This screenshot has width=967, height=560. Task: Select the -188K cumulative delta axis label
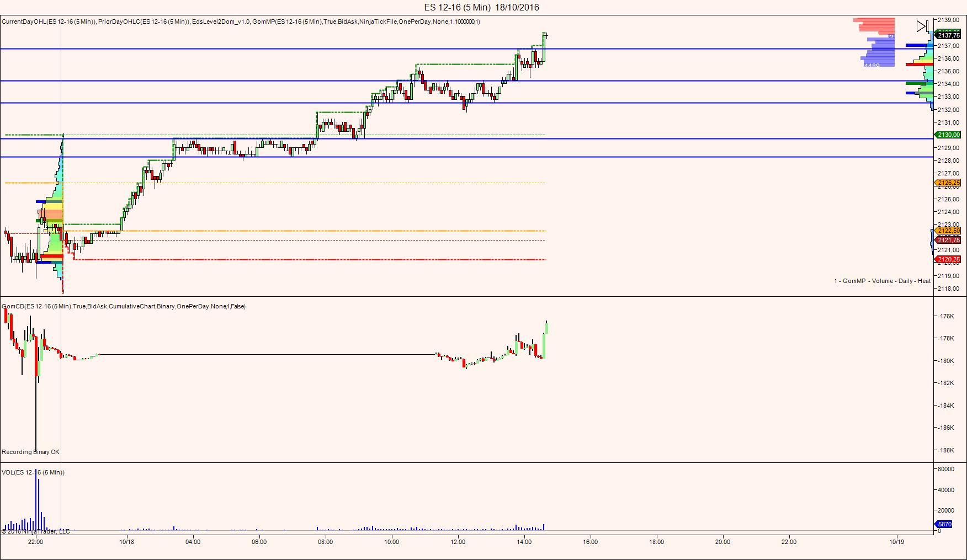(946, 450)
